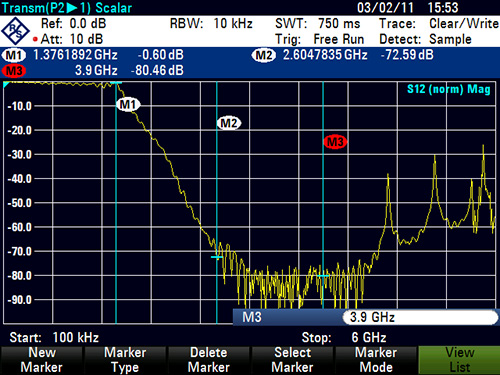Click Stop: 6 GHz frequency

click(x=344, y=337)
